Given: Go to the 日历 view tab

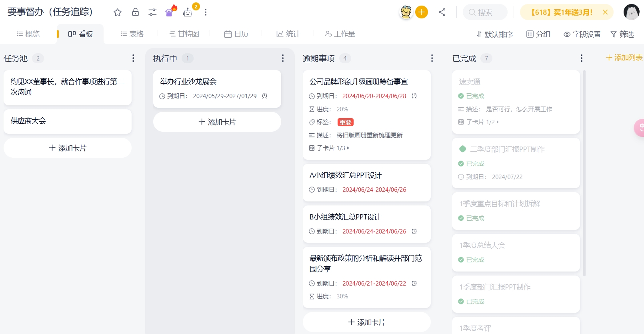Looking at the screenshot, I should pyautogui.click(x=236, y=34).
